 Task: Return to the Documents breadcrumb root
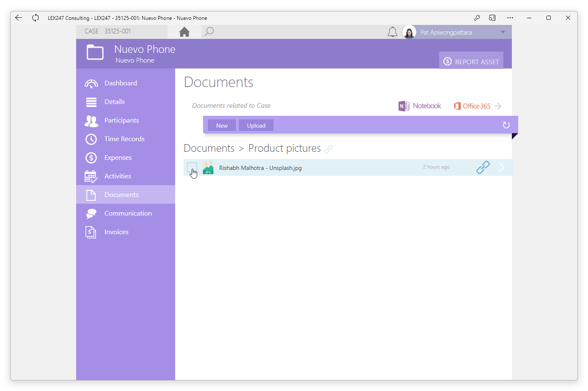[x=209, y=148]
